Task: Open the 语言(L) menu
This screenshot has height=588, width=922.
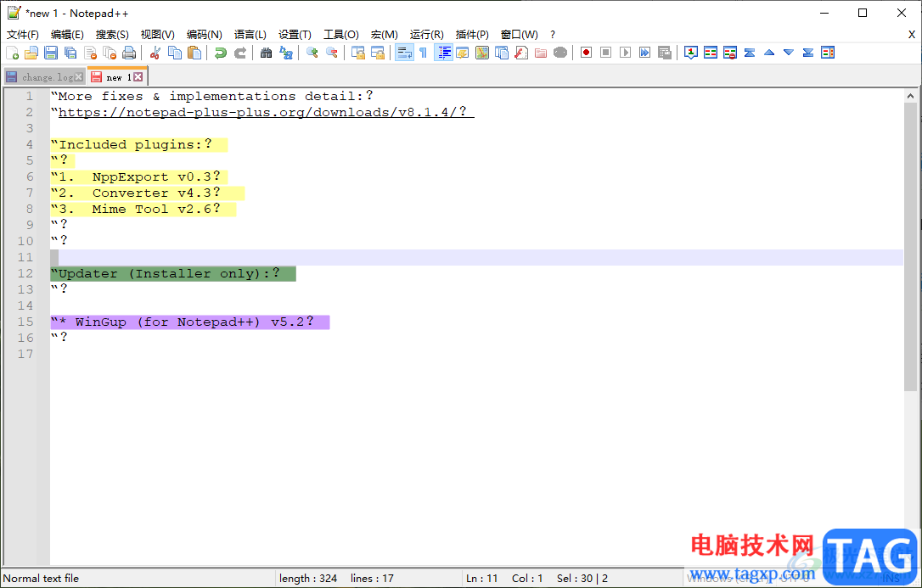Action: 250,35
